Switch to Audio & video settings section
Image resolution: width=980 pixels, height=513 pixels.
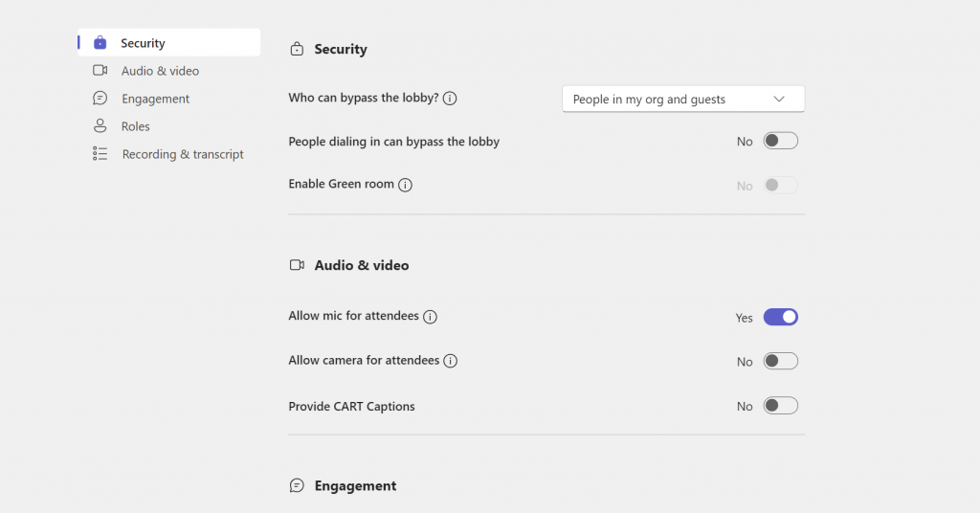click(160, 71)
